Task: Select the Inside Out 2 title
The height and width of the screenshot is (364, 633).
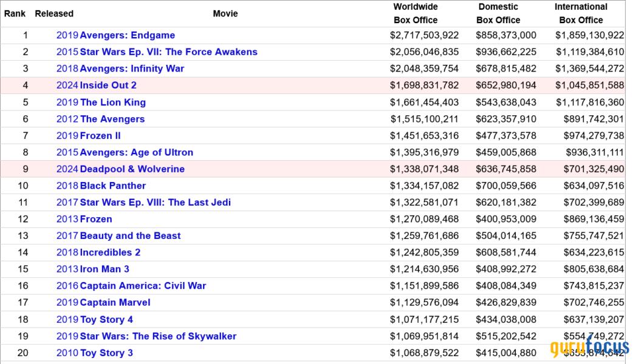Action: pos(108,86)
